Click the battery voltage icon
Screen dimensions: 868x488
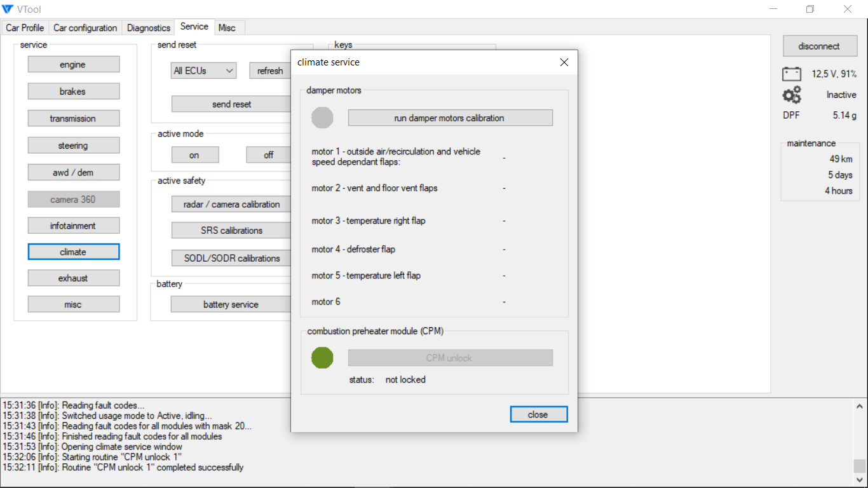pyautogui.click(x=792, y=74)
